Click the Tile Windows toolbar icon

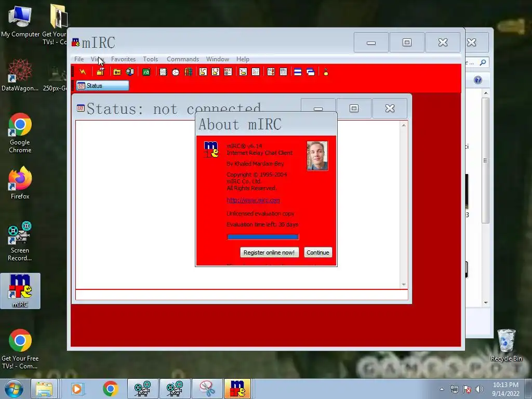pos(298,72)
